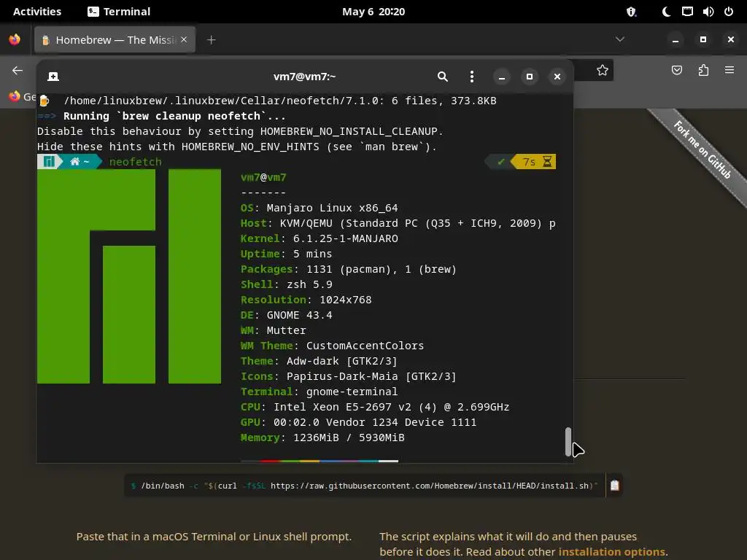The width and height of the screenshot is (747, 560).
Task: Click the Firefox logo icon beside the tabs
Action: [x=15, y=39]
